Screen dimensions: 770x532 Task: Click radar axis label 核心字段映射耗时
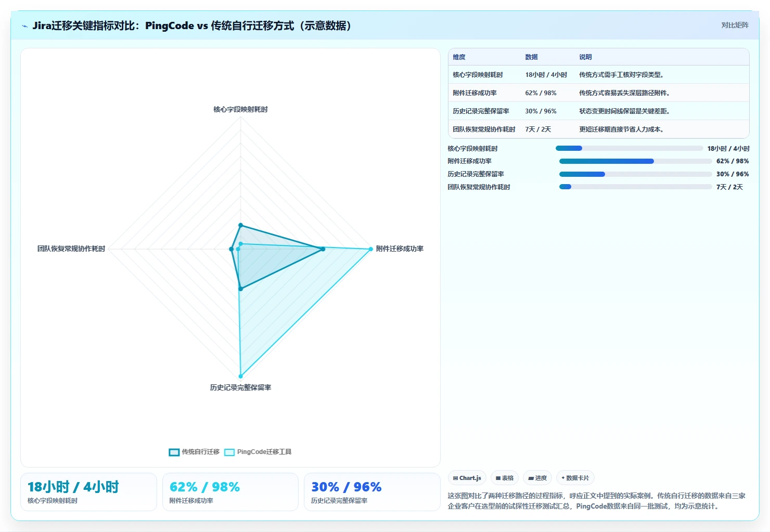(240, 110)
